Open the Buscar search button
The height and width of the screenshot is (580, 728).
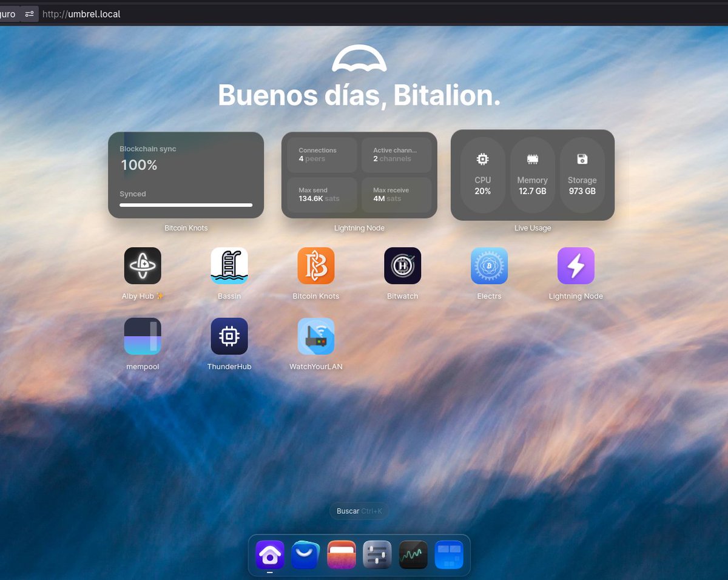pyautogui.click(x=359, y=511)
